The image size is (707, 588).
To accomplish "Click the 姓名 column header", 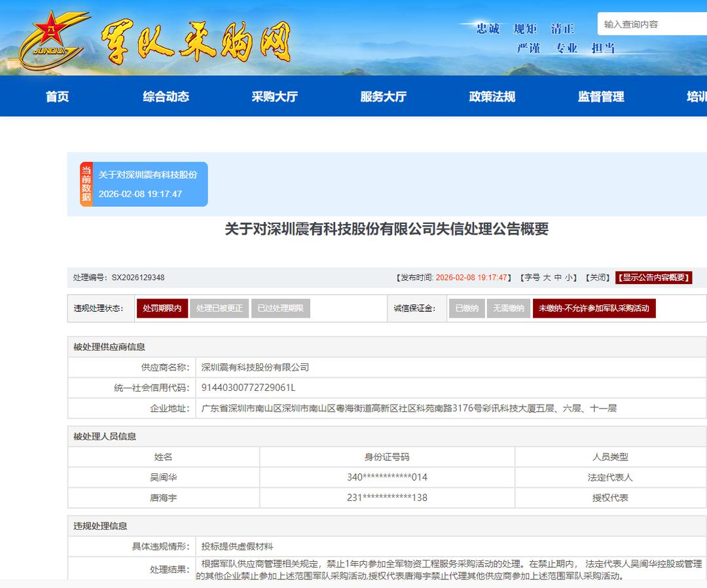I will [163, 457].
